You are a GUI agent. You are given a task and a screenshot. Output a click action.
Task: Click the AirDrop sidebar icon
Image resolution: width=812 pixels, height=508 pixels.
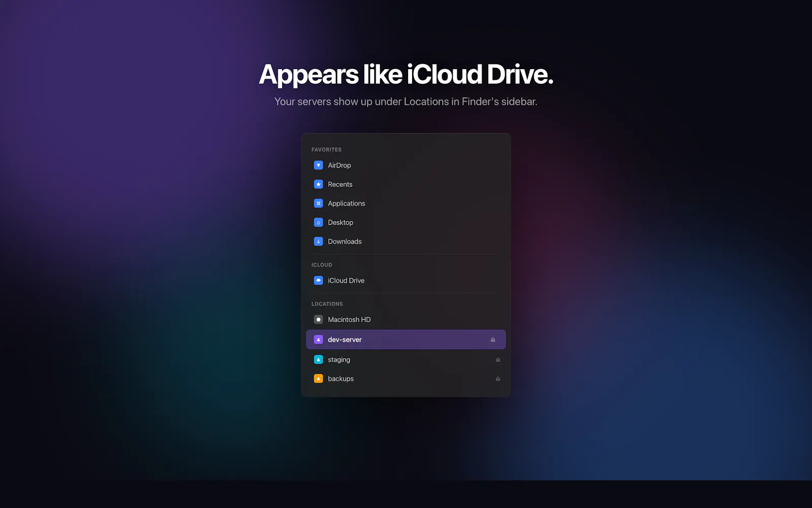[318, 165]
